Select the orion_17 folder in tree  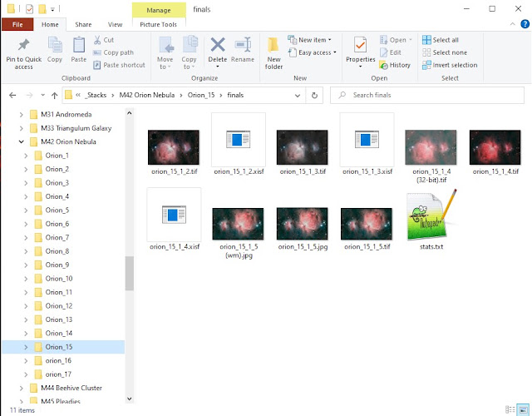pyautogui.click(x=58, y=374)
